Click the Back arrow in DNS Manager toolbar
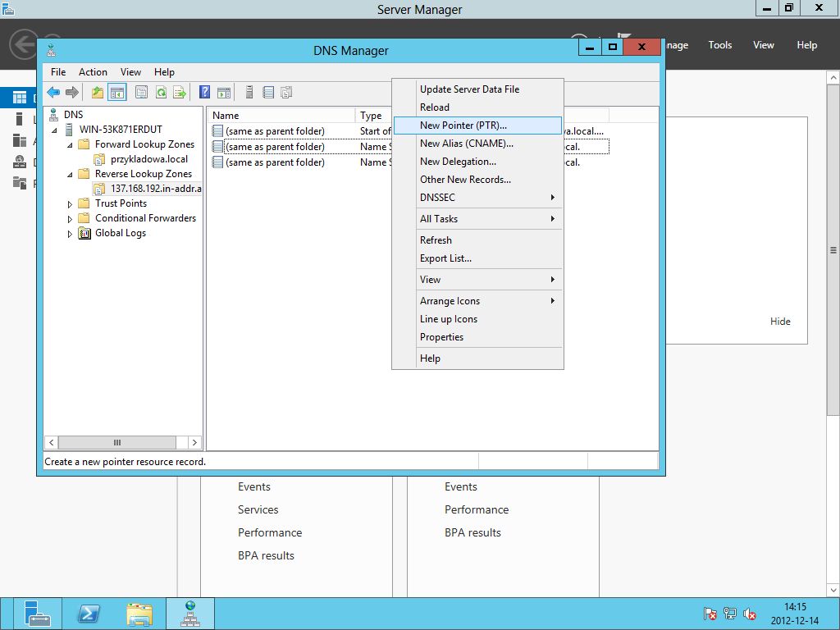The height and width of the screenshot is (630, 840). pos(53,92)
